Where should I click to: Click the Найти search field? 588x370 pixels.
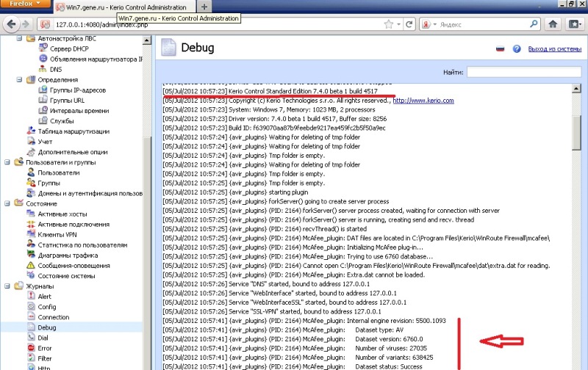pos(524,72)
